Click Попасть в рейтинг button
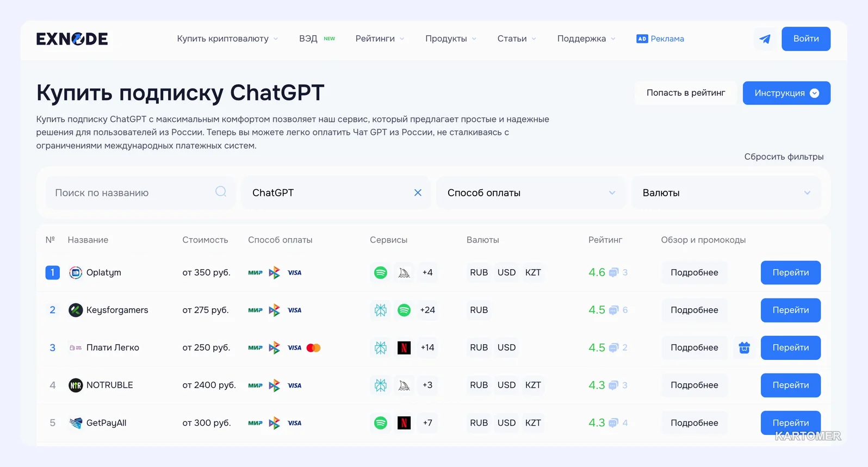This screenshot has width=868, height=467. [686, 93]
